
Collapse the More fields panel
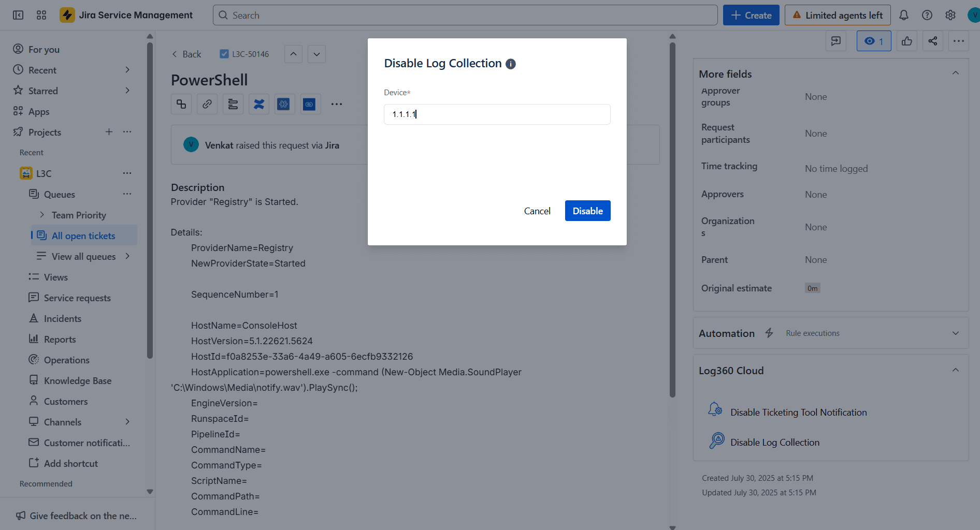click(956, 72)
